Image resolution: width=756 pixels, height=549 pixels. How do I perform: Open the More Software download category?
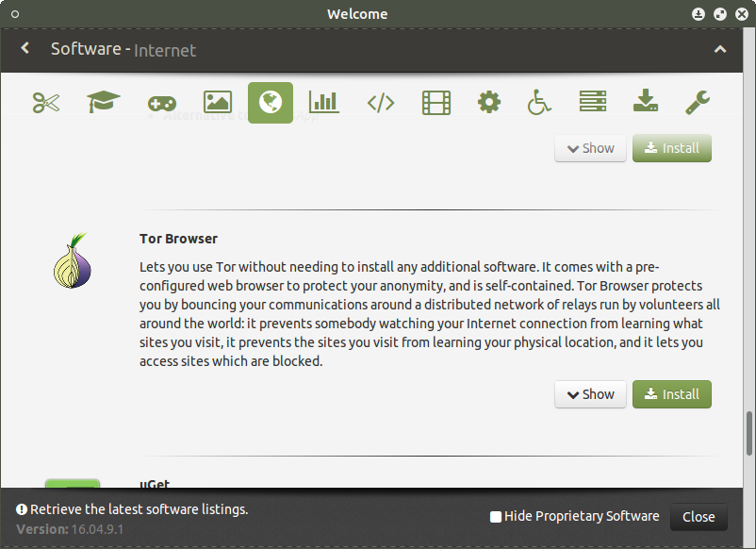[x=646, y=101]
